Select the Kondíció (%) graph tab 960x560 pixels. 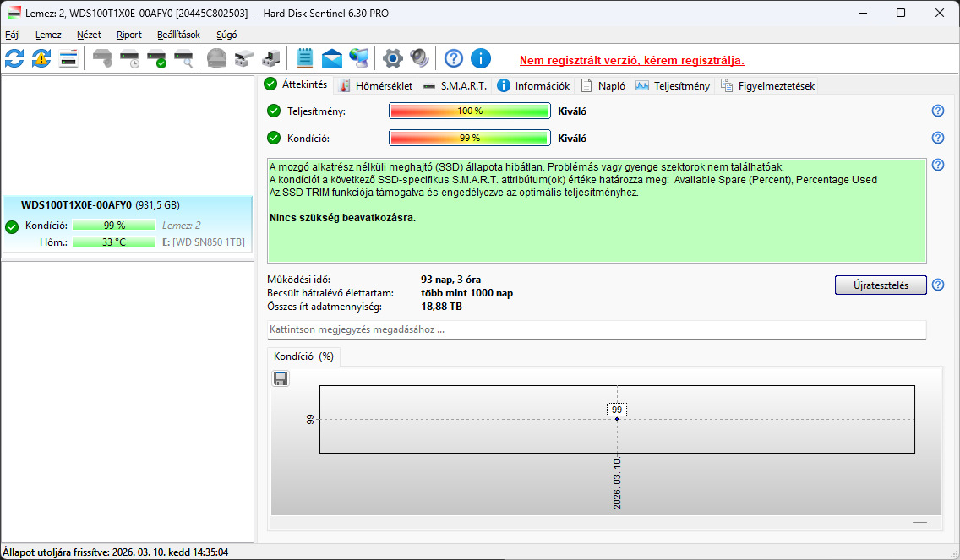click(x=303, y=356)
